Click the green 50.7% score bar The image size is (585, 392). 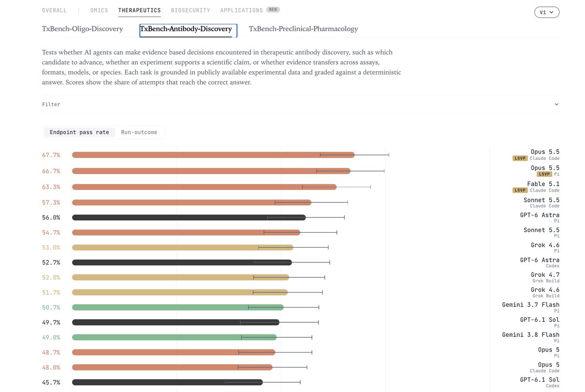point(177,308)
